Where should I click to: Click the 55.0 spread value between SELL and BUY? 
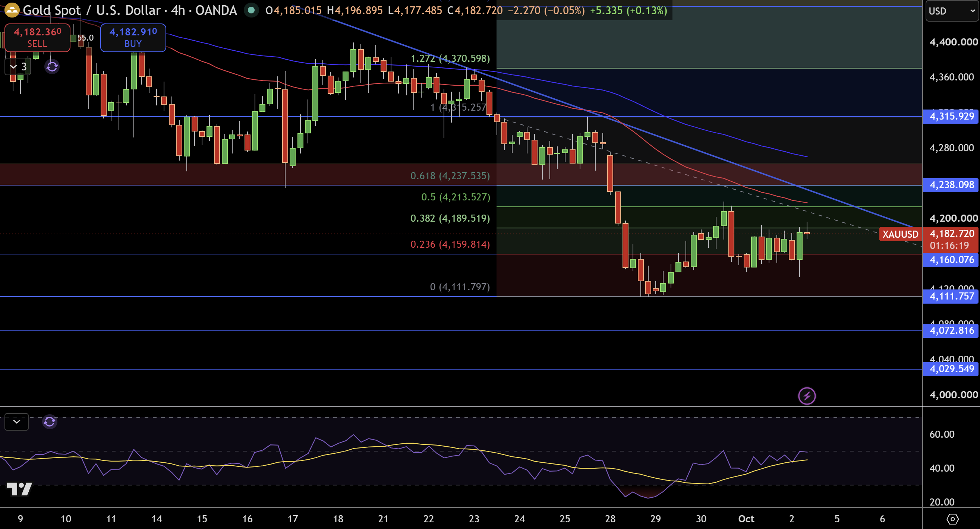85,38
